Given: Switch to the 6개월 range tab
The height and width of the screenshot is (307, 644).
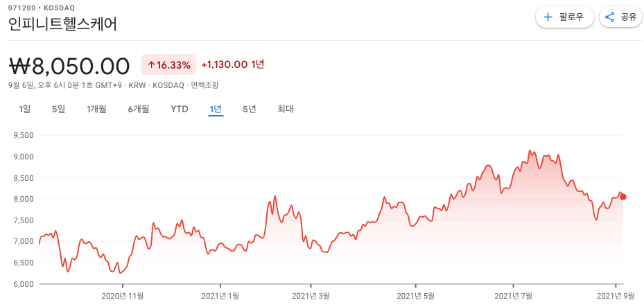Looking at the screenshot, I should click(139, 109).
